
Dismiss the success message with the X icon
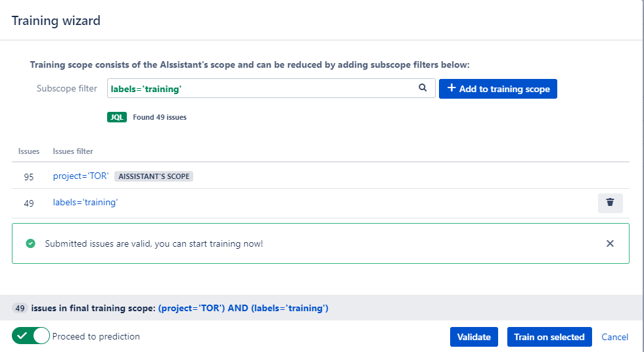coord(610,243)
